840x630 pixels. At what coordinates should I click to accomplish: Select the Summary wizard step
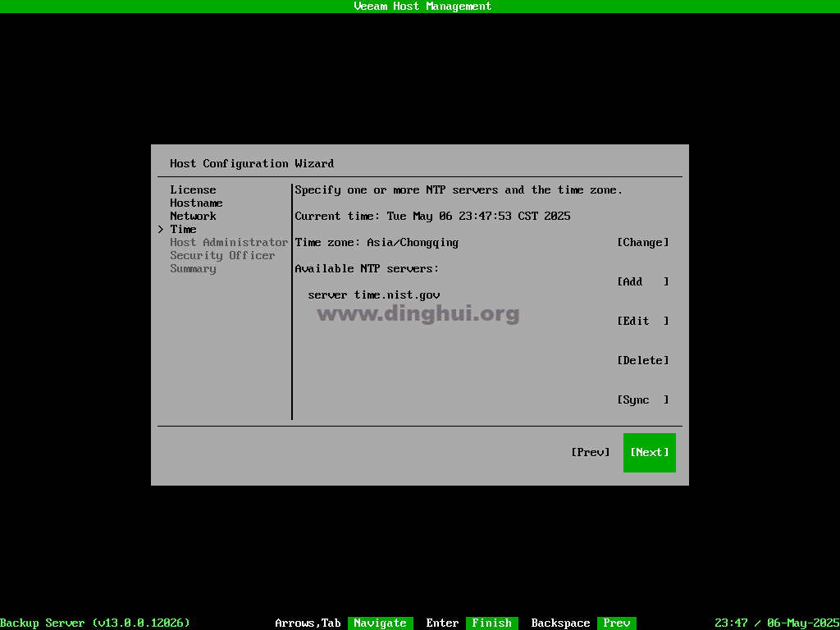click(193, 268)
